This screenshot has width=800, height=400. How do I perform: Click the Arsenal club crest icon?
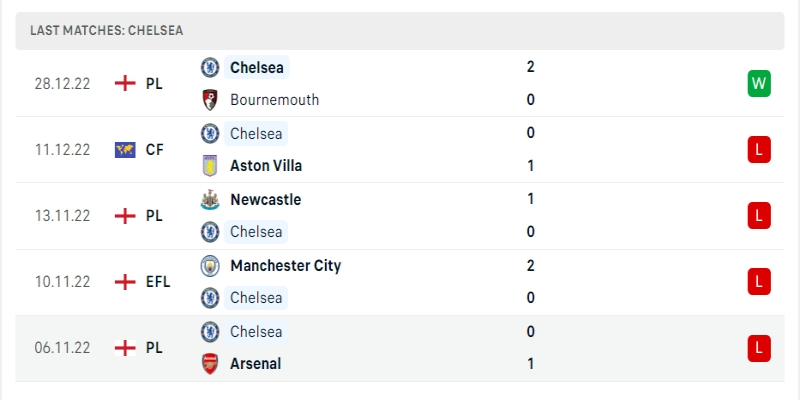[210, 364]
